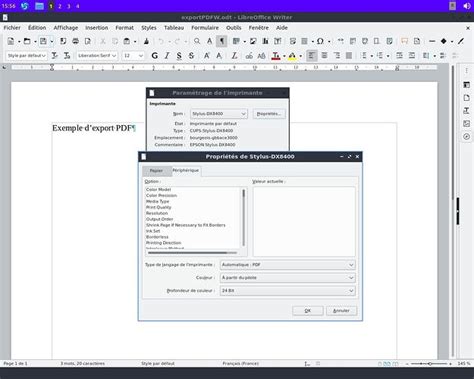Click the Paste clipboard icon

click(x=127, y=41)
